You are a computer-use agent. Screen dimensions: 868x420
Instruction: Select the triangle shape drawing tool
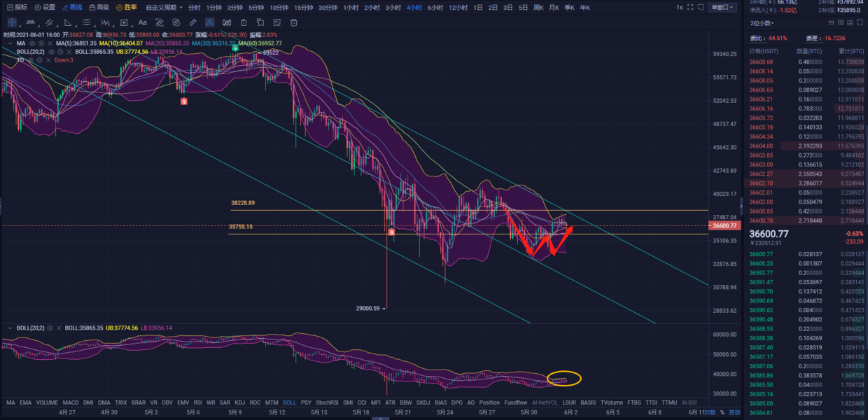pyautogui.click(x=68, y=22)
